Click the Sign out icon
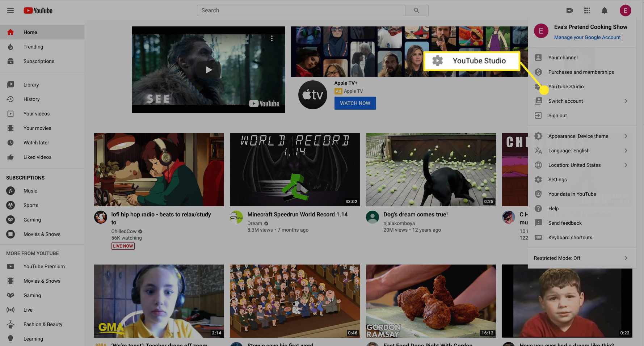 [x=538, y=115]
